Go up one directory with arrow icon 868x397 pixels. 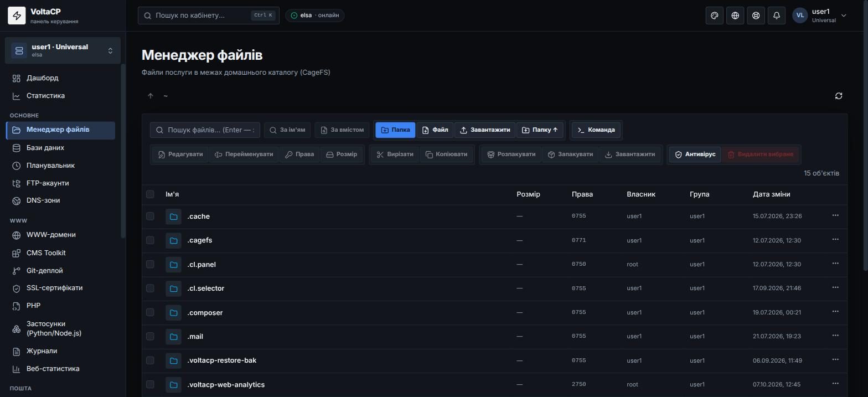151,96
